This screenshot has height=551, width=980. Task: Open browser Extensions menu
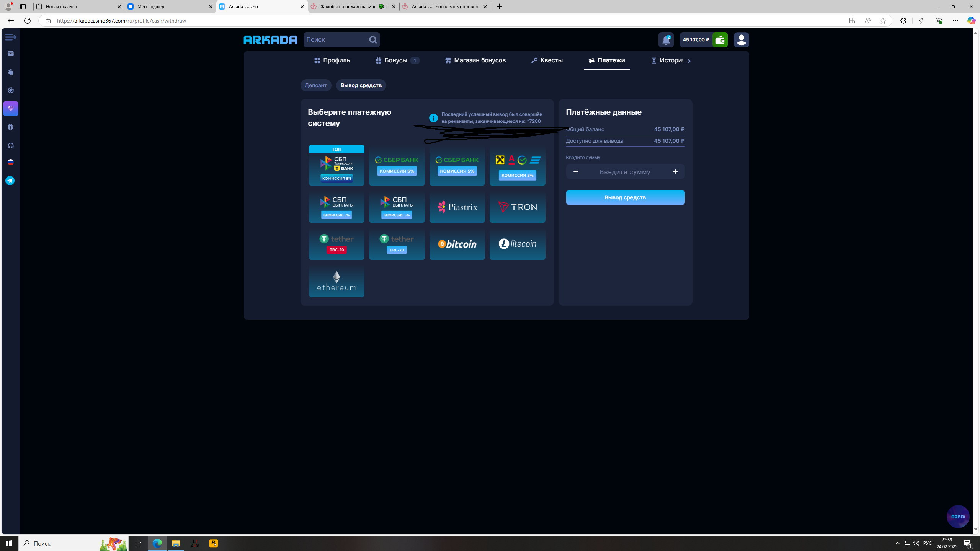tap(903, 21)
